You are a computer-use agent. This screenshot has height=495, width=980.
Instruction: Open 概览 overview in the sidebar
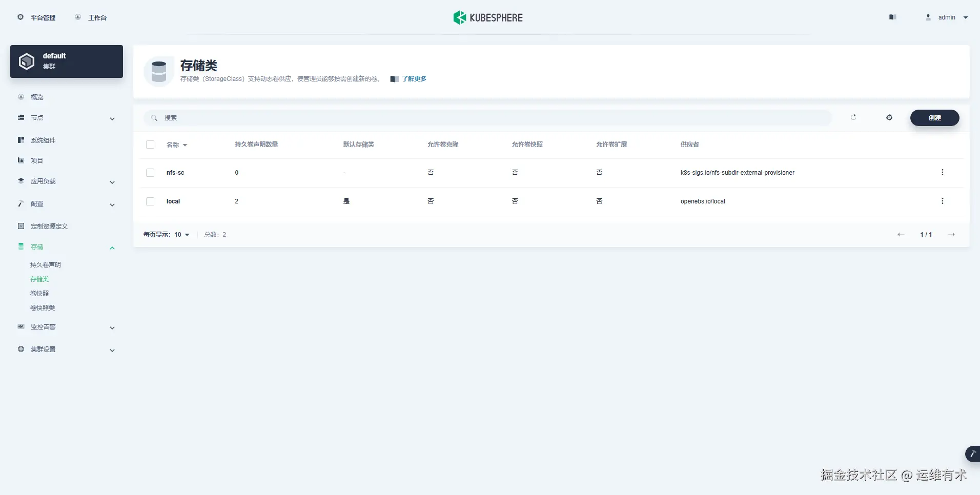tap(37, 97)
